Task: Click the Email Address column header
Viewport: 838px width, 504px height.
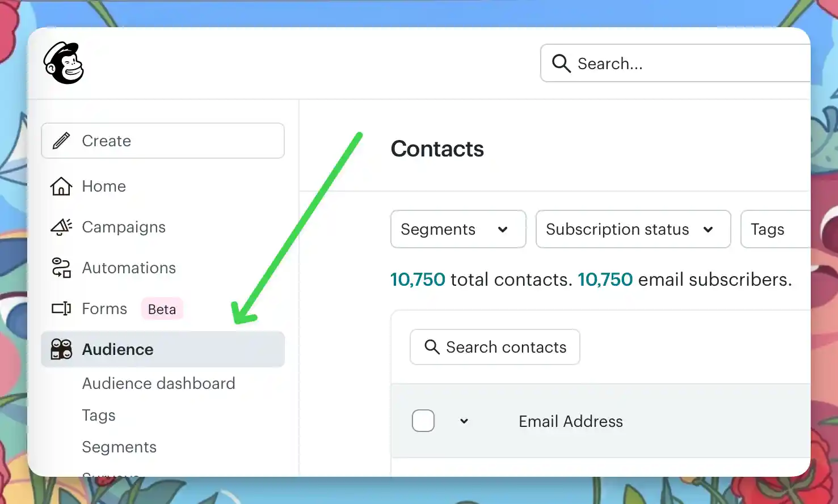Action: pyautogui.click(x=570, y=421)
